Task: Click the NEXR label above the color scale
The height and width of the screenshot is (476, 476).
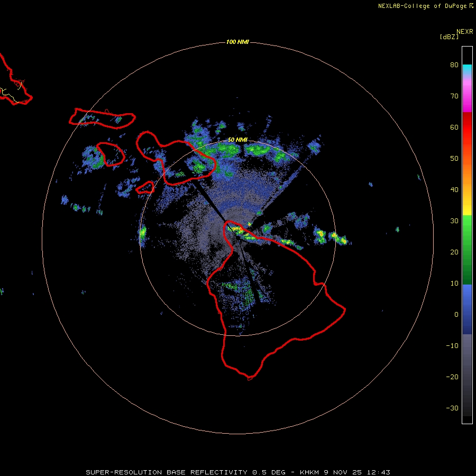Action: click(x=465, y=32)
